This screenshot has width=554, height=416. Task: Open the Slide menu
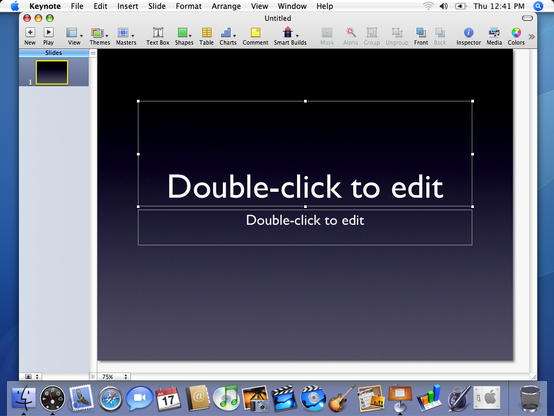[x=157, y=6]
